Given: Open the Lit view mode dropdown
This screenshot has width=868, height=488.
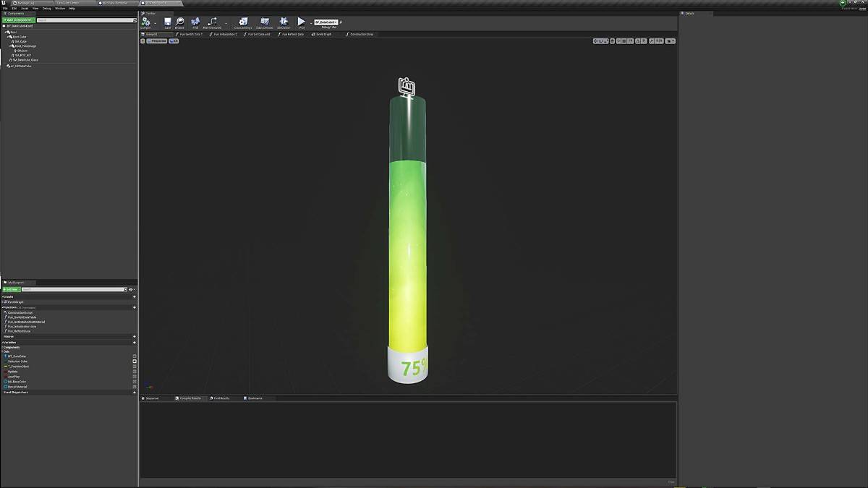Looking at the screenshot, I should 174,41.
